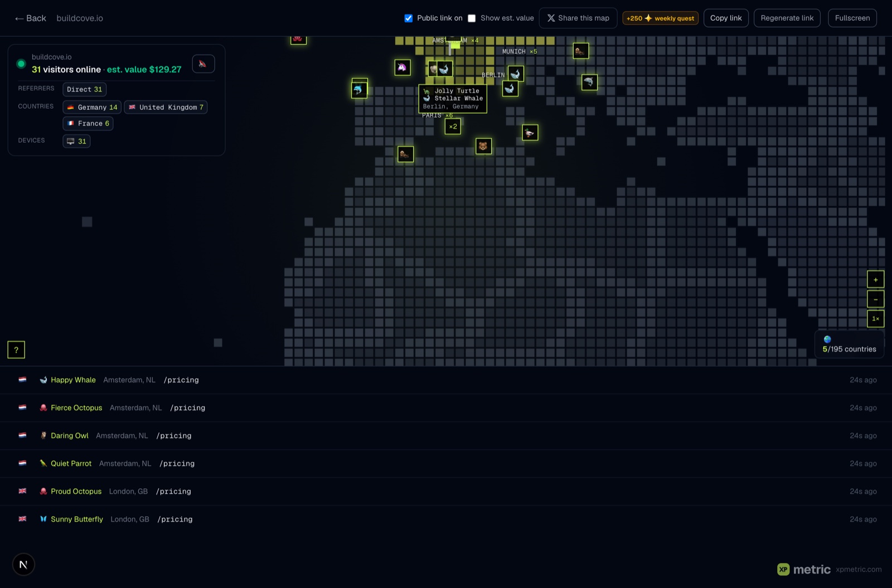Open the +250 weekly quest badge
Image resolution: width=892 pixels, height=588 pixels.
[660, 18]
